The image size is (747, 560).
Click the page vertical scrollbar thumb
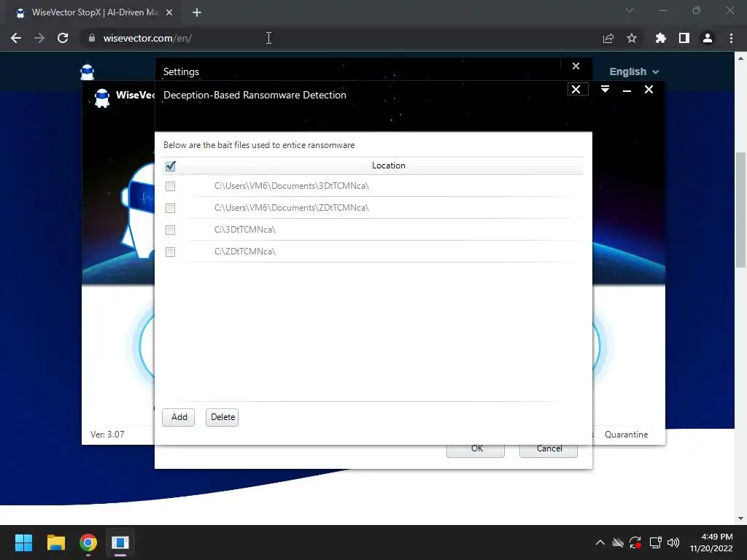coord(740,210)
